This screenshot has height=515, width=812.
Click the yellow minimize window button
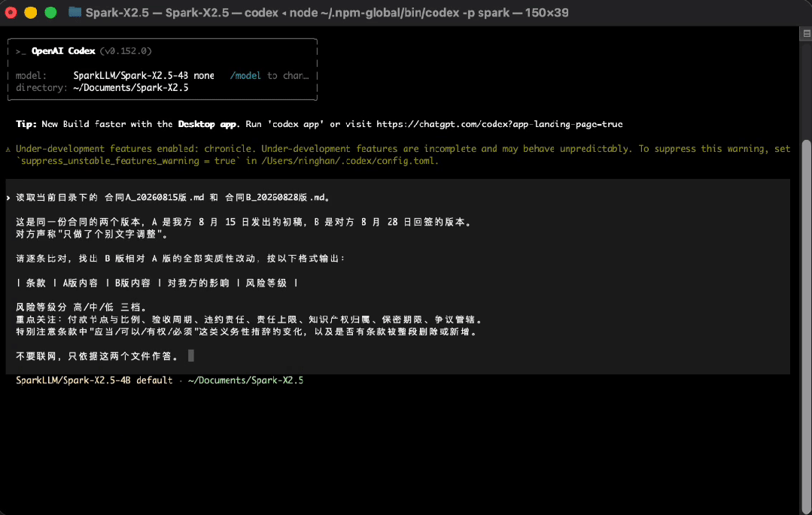click(31, 13)
